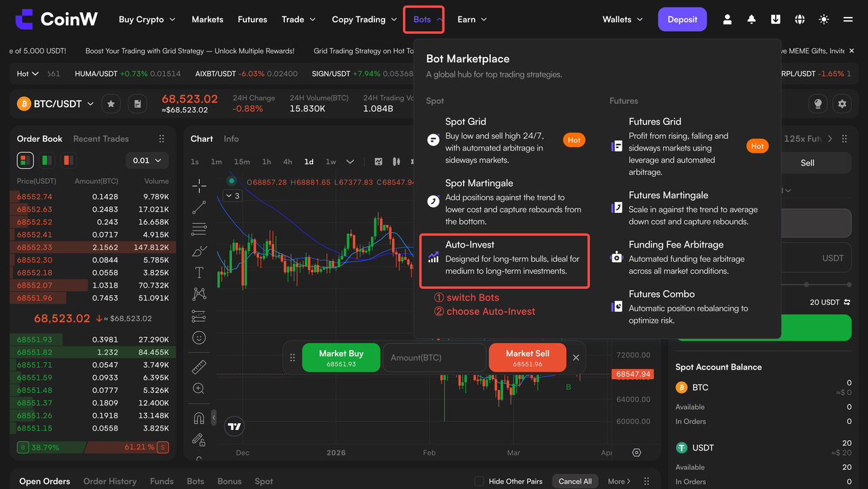Click the Cancel All button
Viewport: 868px width, 489px height.
[x=575, y=482]
